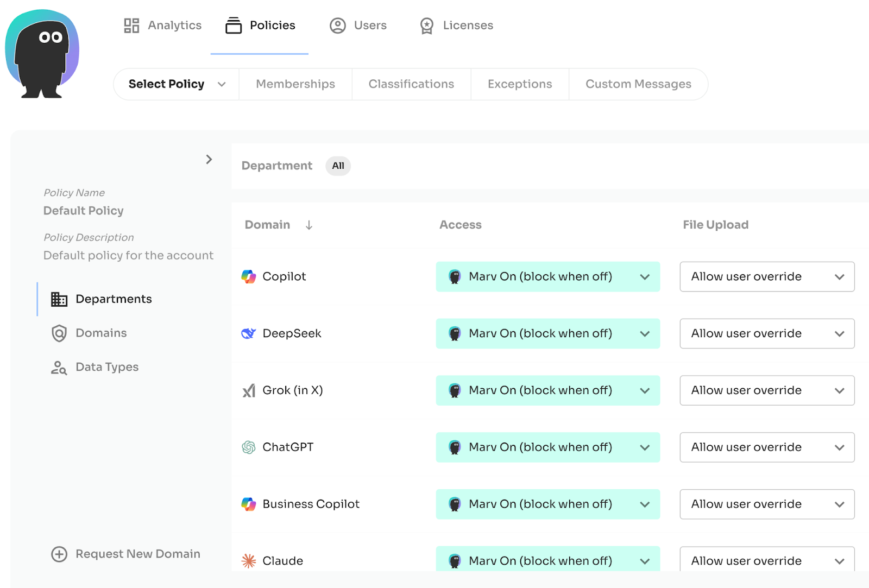This screenshot has height=588, width=869.
Task: Click the Departments building icon
Action: click(x=59, y=299)
